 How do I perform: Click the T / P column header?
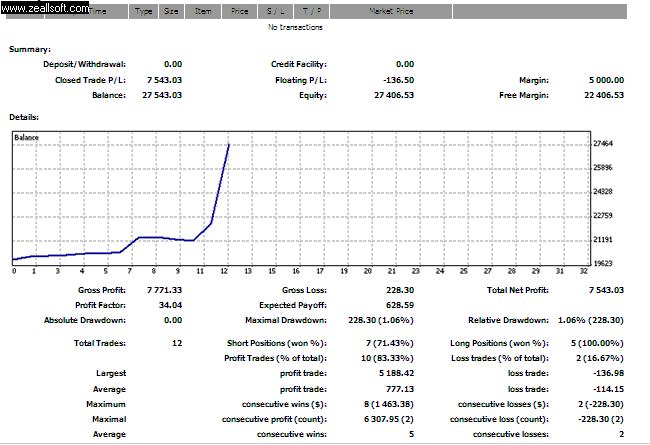coord(312,12)
